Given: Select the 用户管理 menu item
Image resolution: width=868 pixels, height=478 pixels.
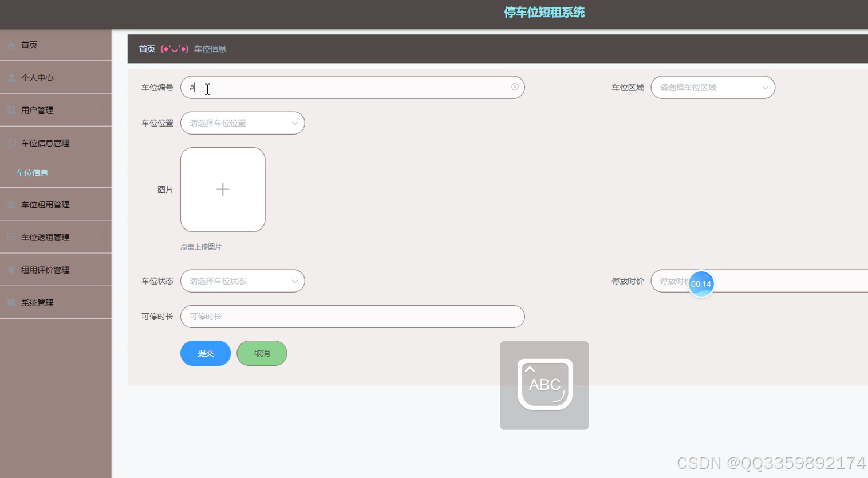Looking at the screenshot, I should (x=56, y=110).
